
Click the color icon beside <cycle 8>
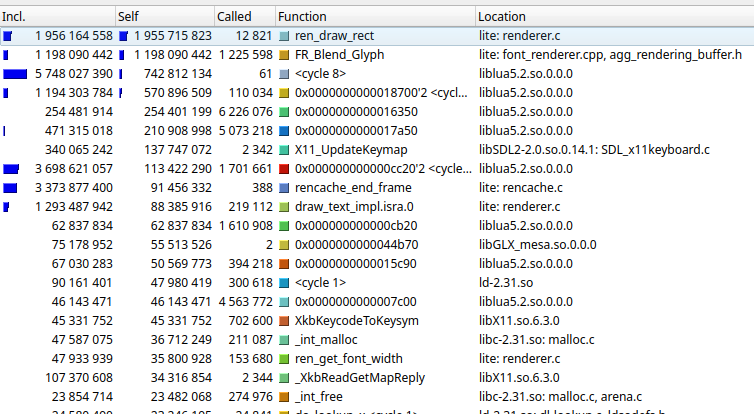click(x=284, y=74)
